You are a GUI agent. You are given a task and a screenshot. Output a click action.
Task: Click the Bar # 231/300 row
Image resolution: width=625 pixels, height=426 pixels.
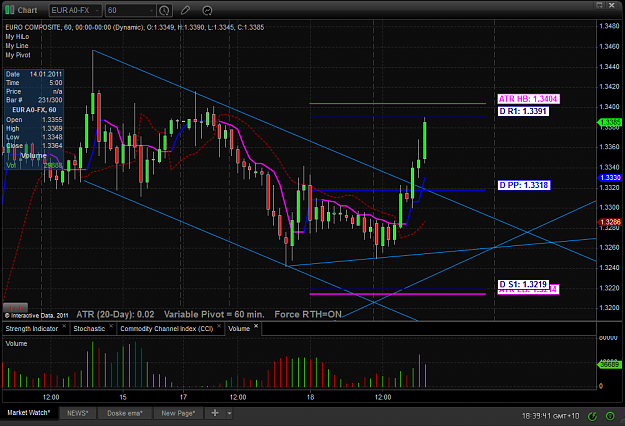coord(34,100)
